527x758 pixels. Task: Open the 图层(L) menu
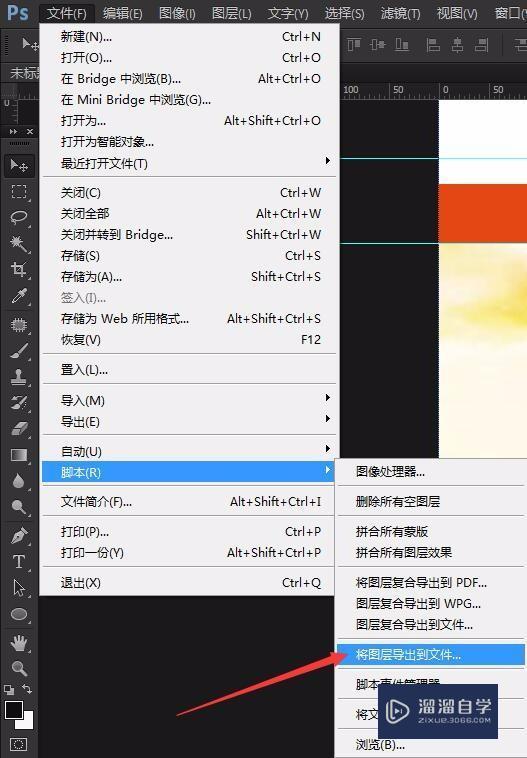(232, 14)
